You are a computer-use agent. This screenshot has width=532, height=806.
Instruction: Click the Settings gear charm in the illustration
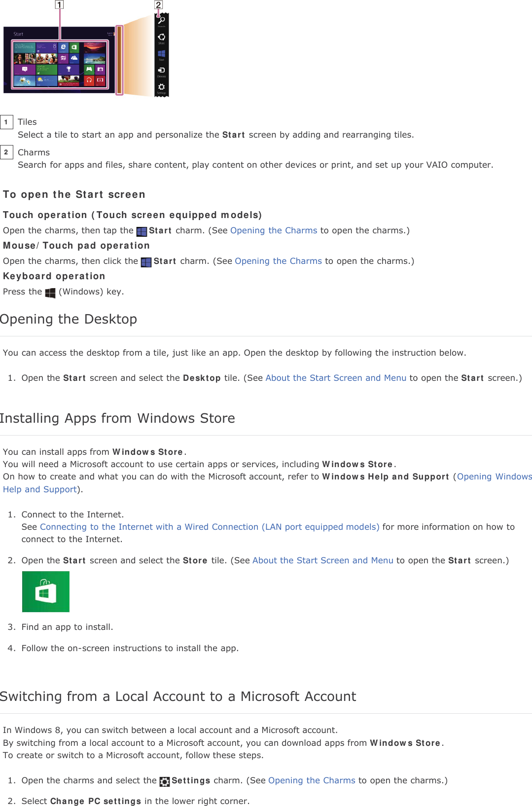[x=161, y=87]
